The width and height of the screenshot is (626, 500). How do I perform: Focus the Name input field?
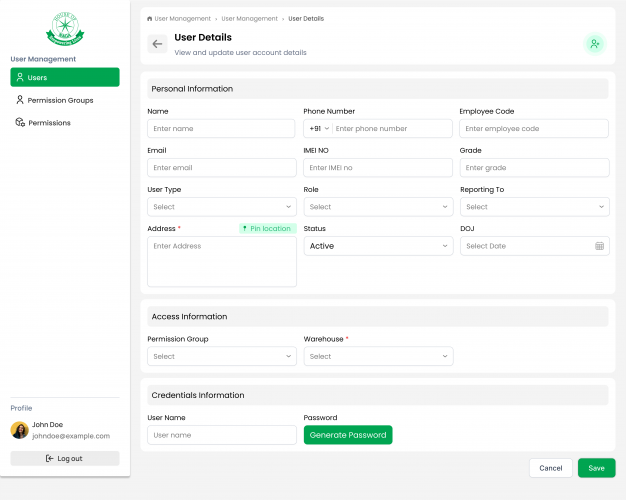(221, 129)
